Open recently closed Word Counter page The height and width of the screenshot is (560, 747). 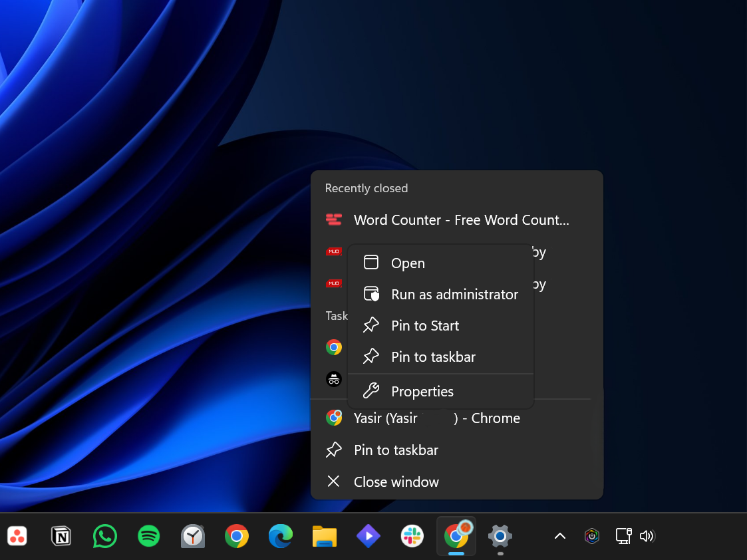click(x=461, y=220)
